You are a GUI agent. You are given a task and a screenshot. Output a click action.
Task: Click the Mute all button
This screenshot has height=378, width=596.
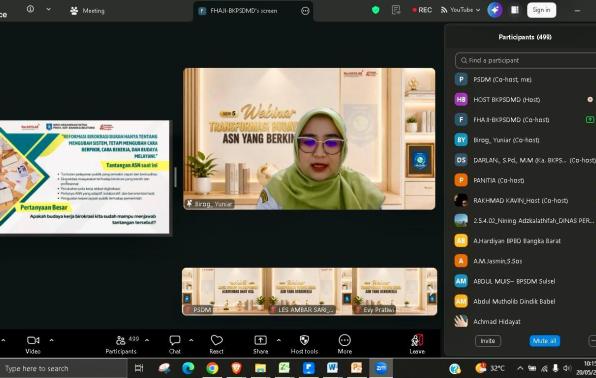click(544, 341)
